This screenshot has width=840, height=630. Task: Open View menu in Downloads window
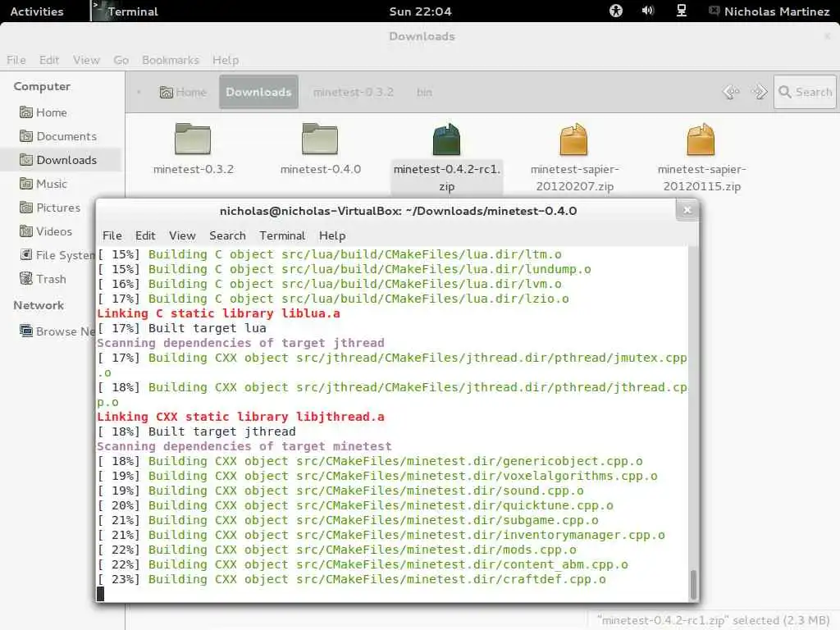(86, 60)
